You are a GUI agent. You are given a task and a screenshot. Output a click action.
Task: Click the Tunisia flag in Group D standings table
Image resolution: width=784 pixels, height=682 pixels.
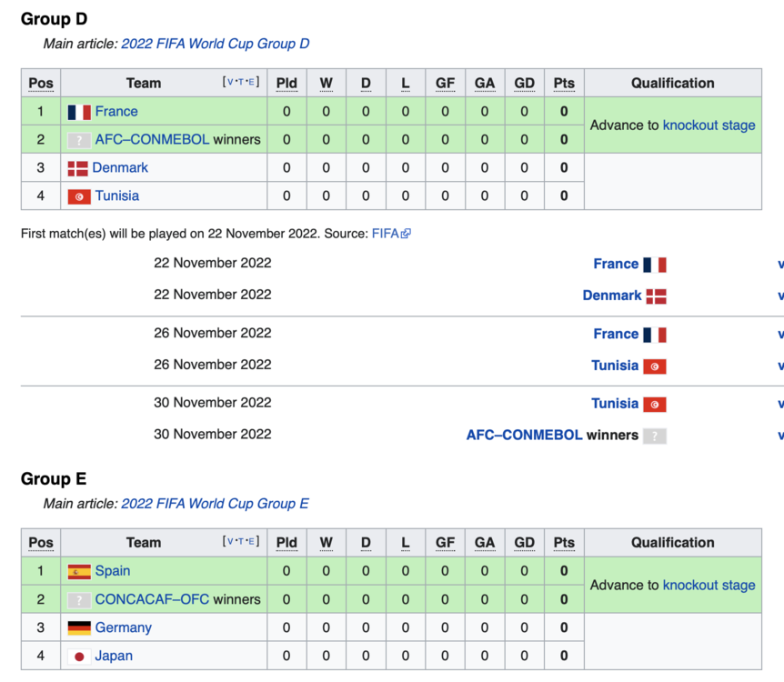pyautogui.click(x=79, y=196)
